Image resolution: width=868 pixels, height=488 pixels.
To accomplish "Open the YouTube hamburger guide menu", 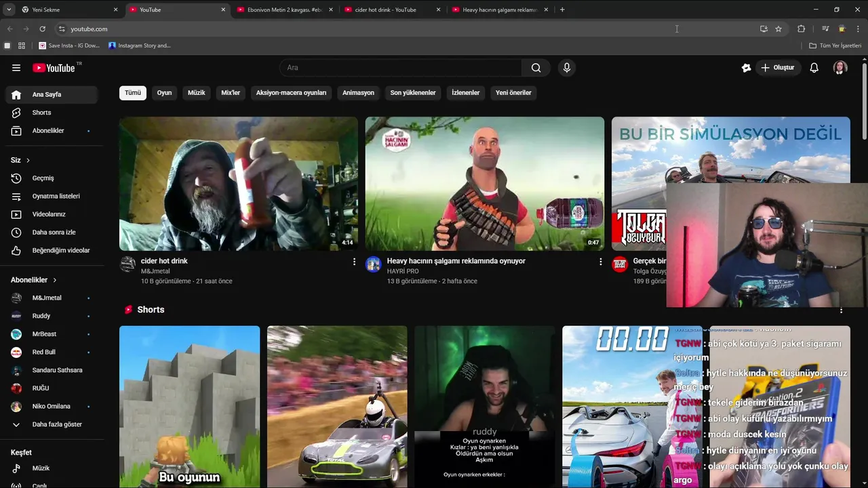I will pos(16,68).
